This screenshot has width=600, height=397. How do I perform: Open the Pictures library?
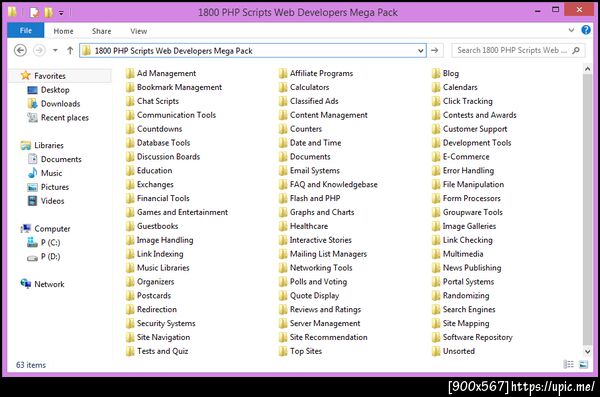click(x=55, y=187)
